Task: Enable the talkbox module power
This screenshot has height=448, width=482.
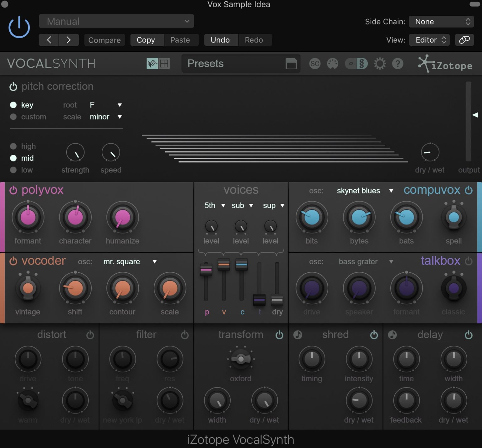Action: point(469,261)
